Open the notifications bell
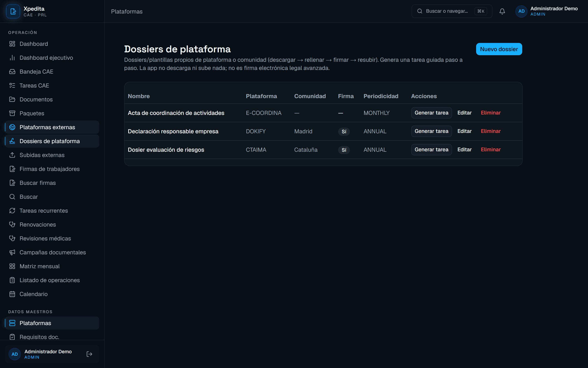The image size is (588, 368). tap(502, 11)
